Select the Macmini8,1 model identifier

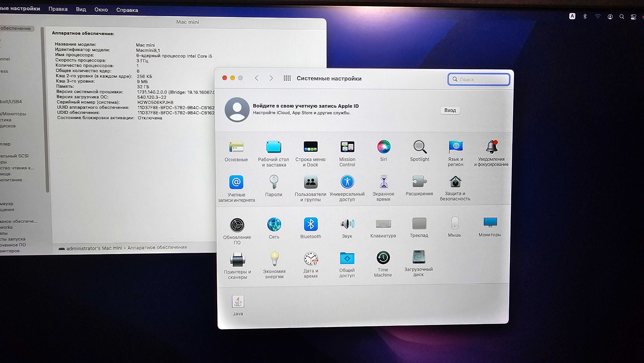pos(148,50)
